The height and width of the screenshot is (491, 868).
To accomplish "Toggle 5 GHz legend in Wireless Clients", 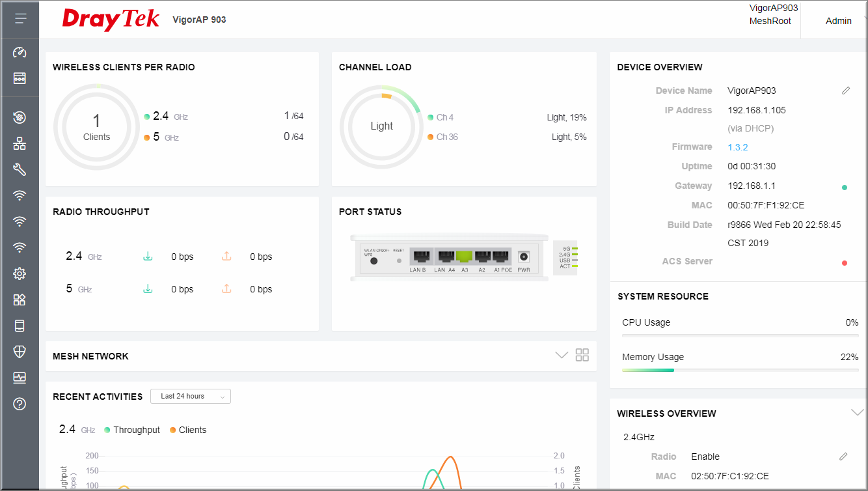I will (161, 137).
